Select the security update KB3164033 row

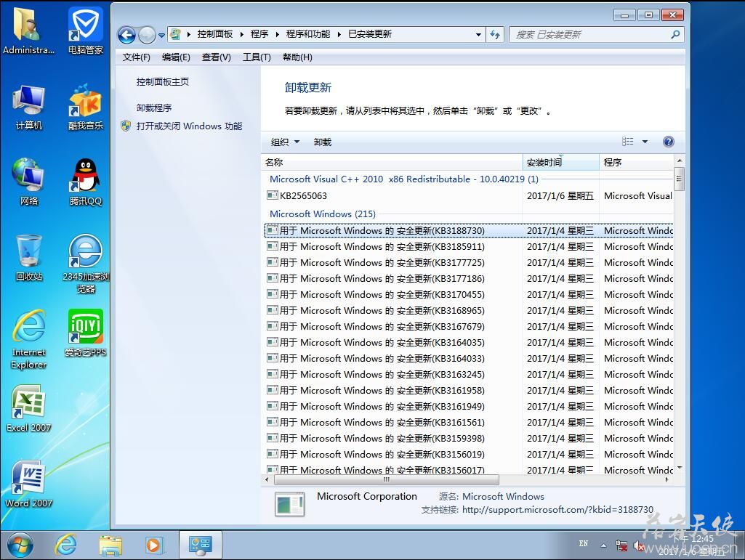469,359
